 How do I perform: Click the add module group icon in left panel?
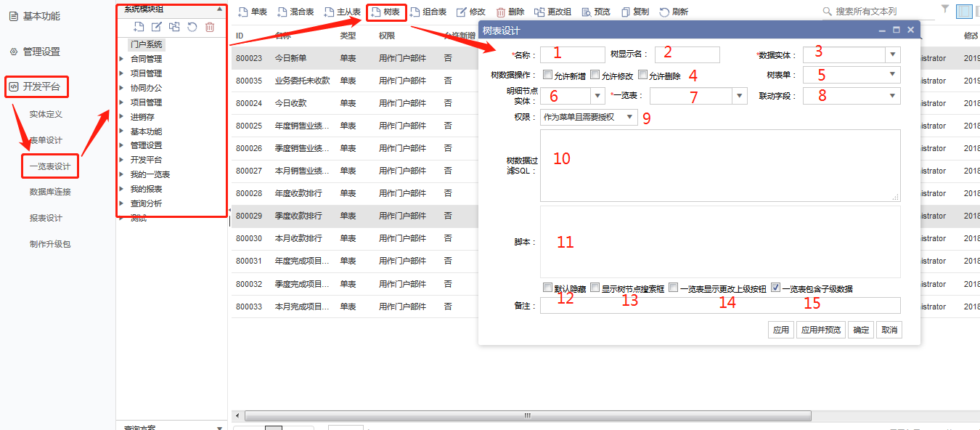tap(139, 27)
